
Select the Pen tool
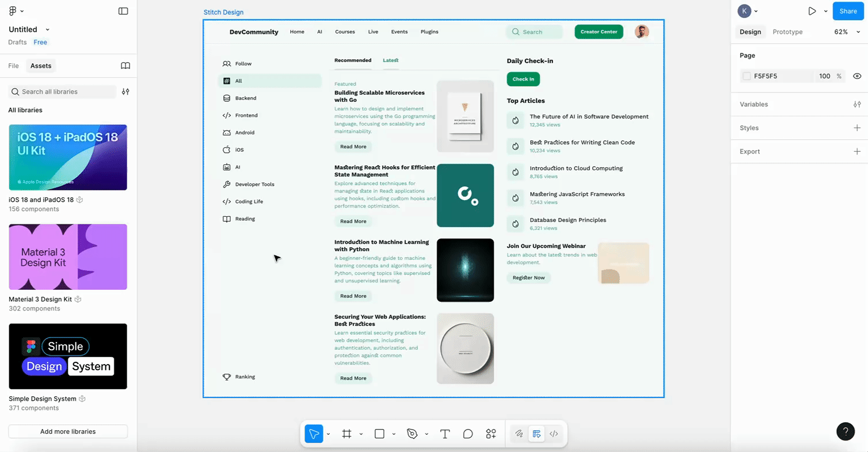click(412, 434)
